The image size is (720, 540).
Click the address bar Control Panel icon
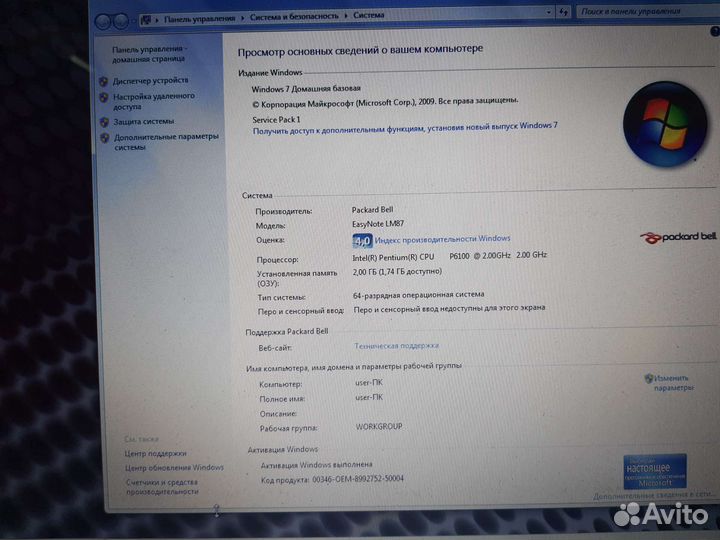coord(146,19)
